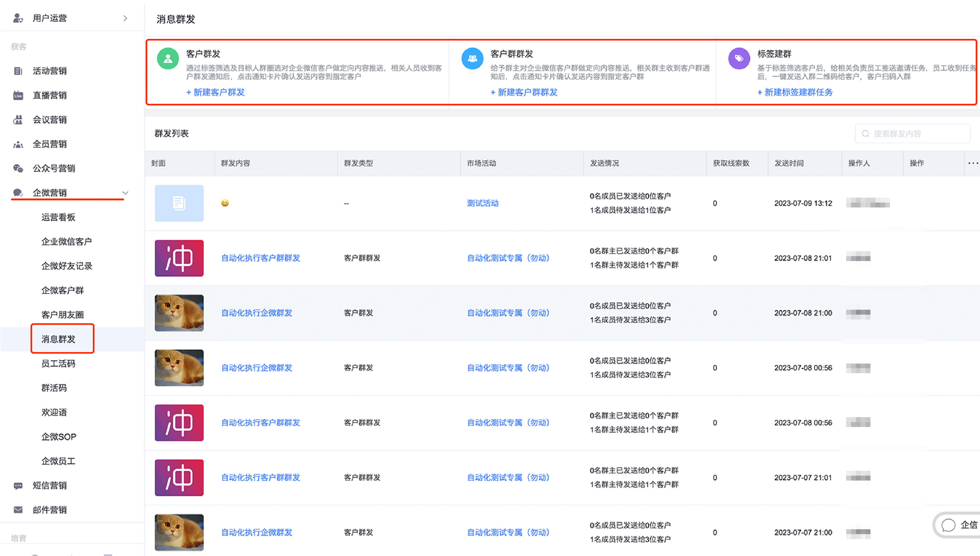Click the 会议营销 sidebar icon
Image resolution: width=980 pixels, height=556 pixels.
[18, 119]
